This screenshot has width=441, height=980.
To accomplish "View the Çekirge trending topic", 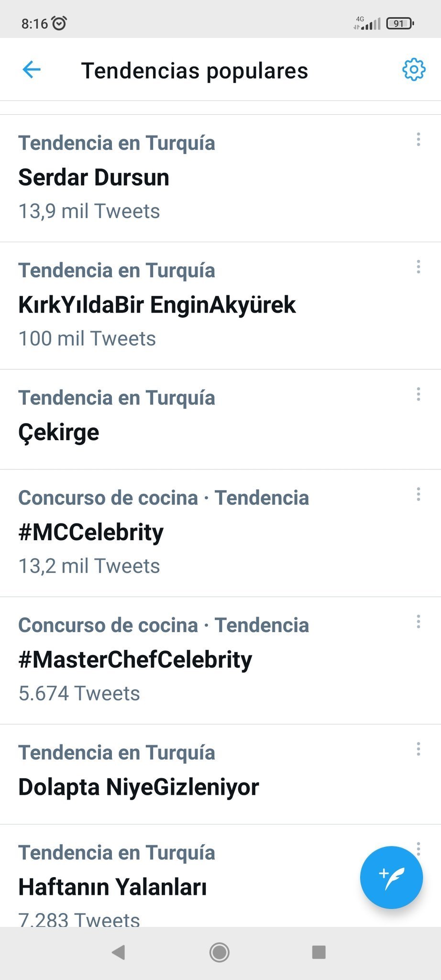I will tap(59, 432).
